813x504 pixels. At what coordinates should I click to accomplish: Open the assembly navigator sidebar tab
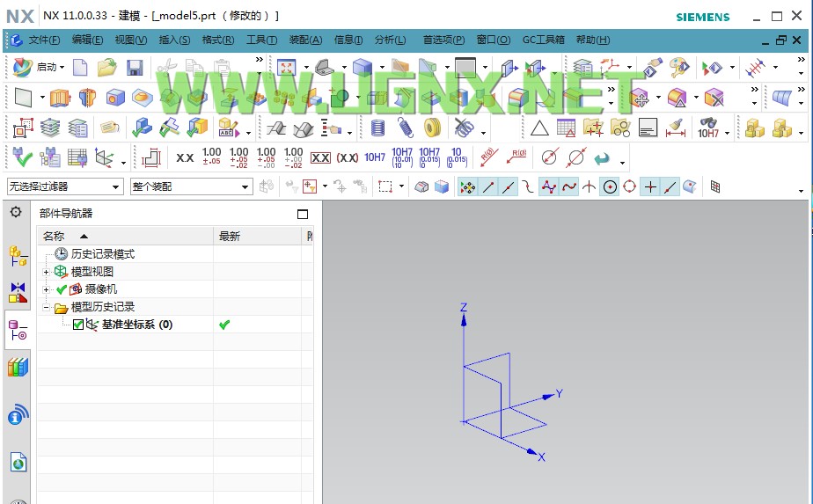(x=18, y=256)
